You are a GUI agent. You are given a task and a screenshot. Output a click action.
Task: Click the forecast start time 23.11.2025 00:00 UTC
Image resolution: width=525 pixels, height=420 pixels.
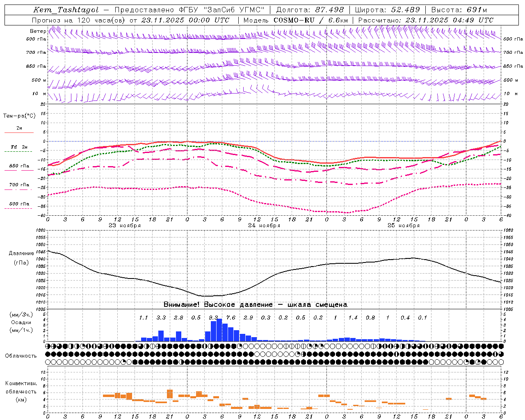click(185, 20)
